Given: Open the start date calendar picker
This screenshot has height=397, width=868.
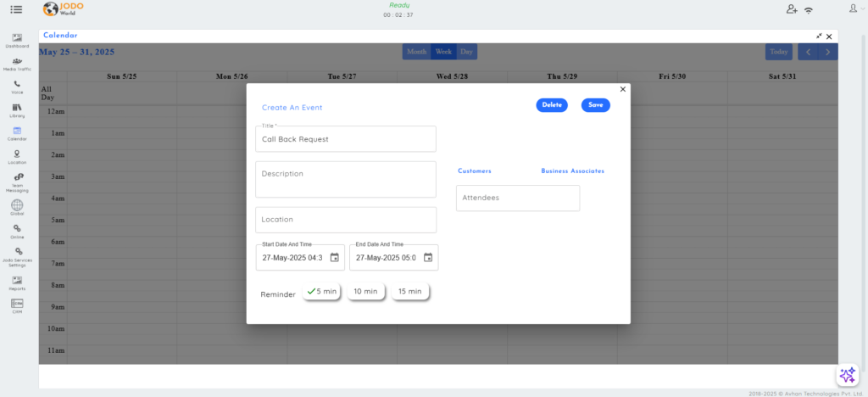Looking at the screenshot, I should (334, 258).
